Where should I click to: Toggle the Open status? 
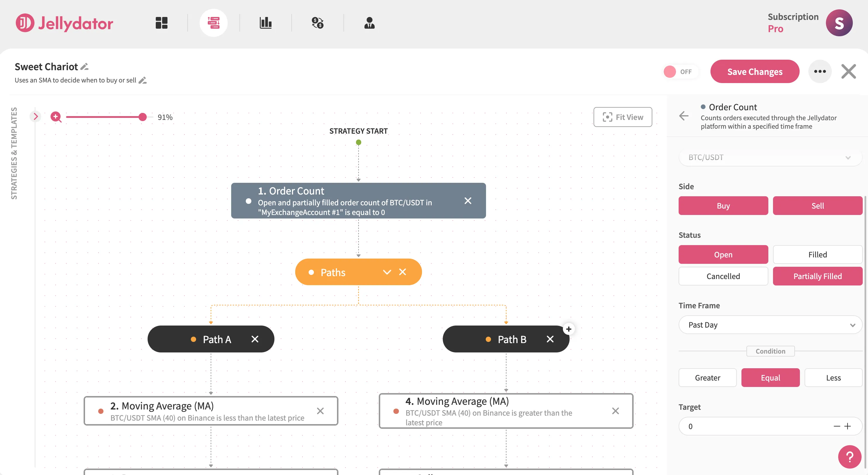click(723, 254)
